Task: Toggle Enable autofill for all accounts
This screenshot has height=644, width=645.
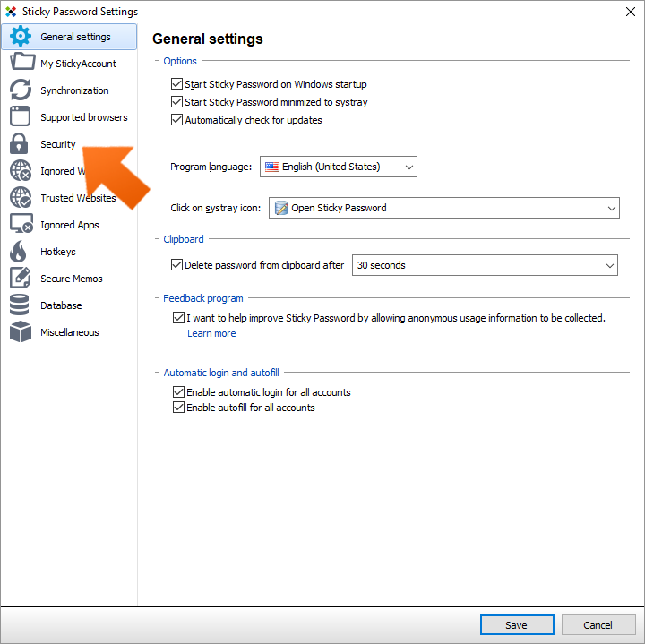Action: (x=178, y=408)
